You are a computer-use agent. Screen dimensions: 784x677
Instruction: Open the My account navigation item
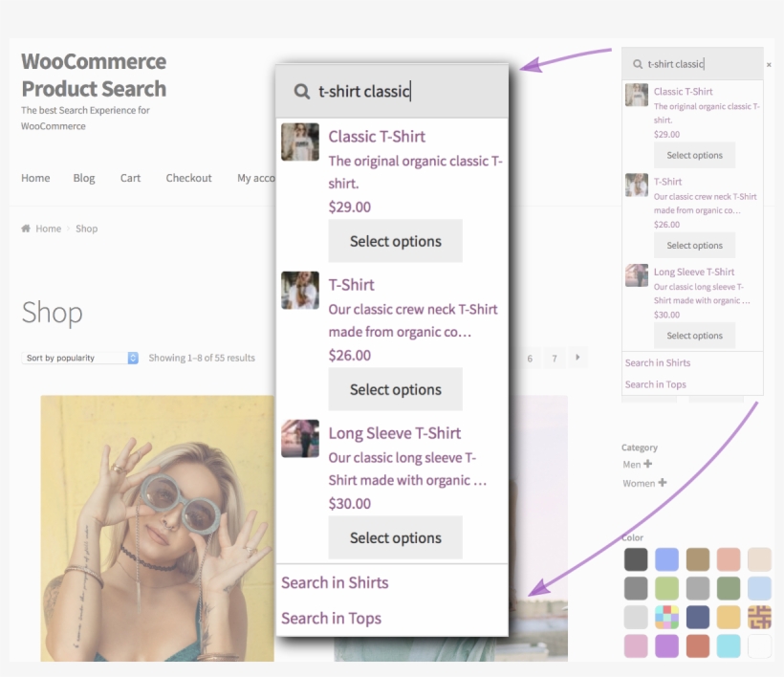click(x=256, y=178)
